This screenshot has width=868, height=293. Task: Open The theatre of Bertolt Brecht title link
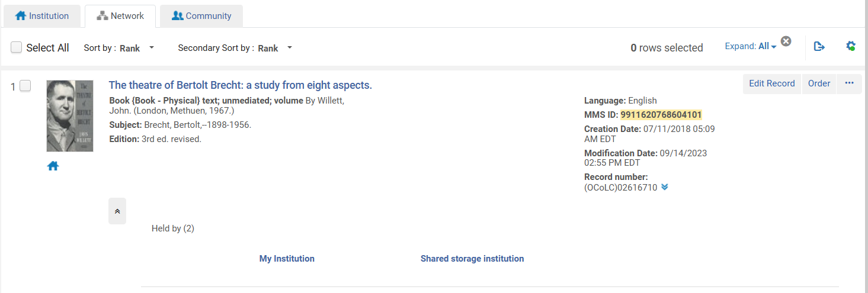tap(240, 85)
